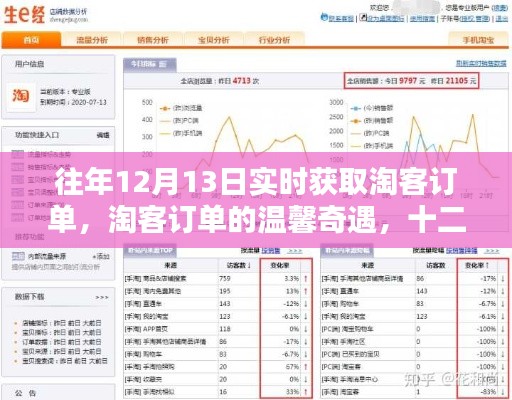
Task: Click 按销售降幅 link above right table
Action: tap(462, 251)
